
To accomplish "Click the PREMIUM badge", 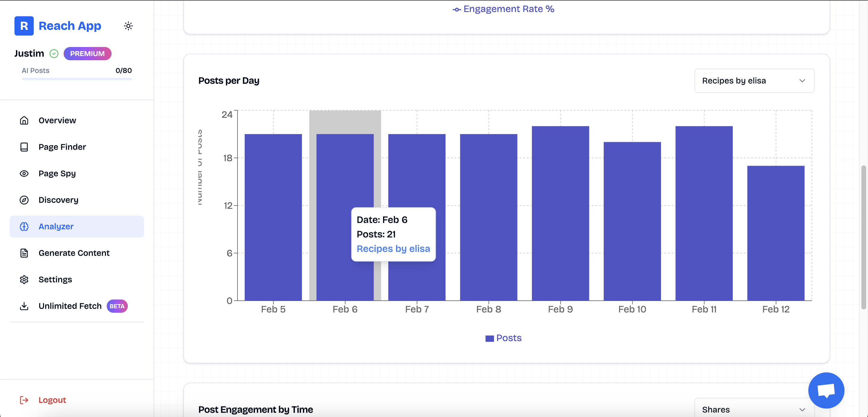I will 87,54.
